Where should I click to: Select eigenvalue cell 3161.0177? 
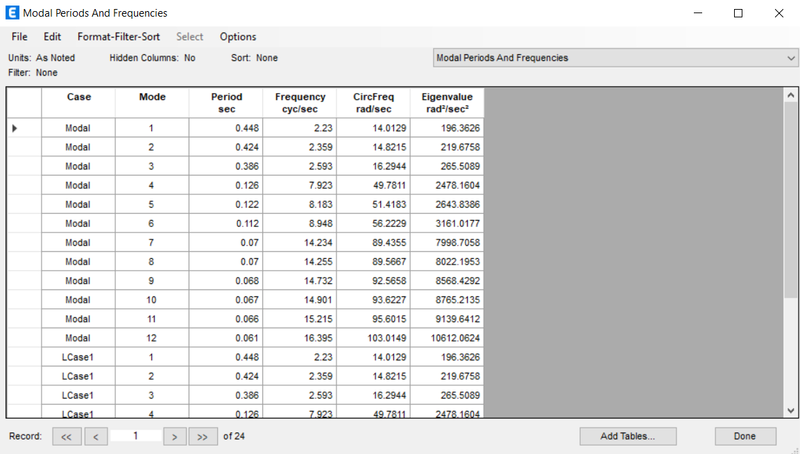(x=447, y=223)
